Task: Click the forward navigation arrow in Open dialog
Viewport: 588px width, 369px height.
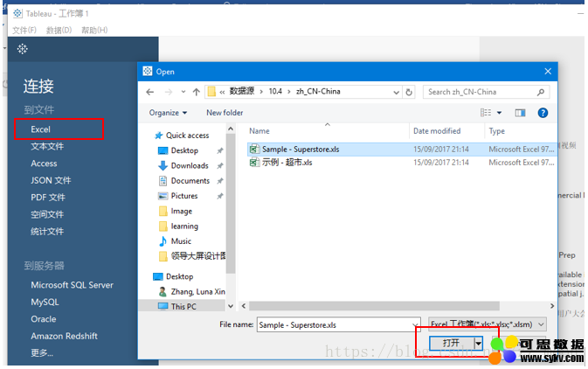Action: tap(169, 92)
